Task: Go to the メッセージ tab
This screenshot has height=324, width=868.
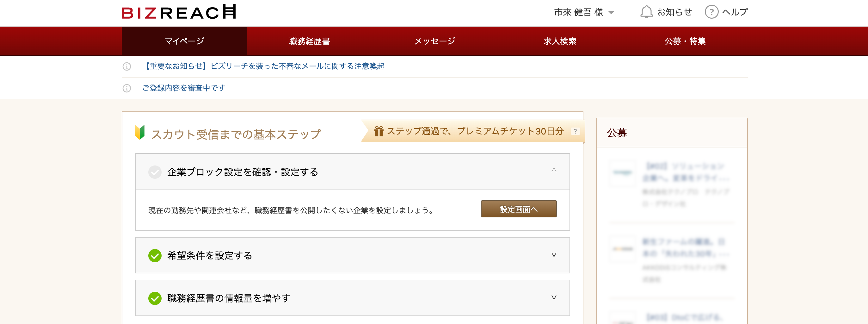Action: coord(435,41)
